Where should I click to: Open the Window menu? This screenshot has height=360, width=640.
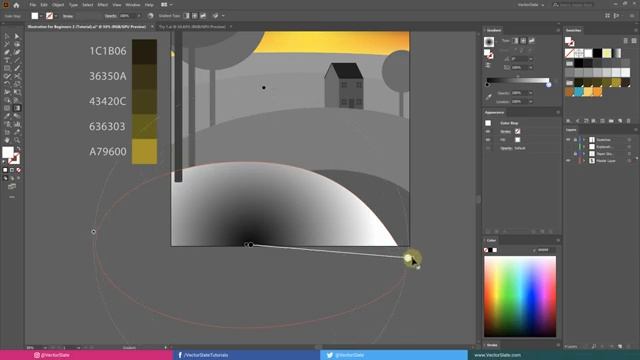point(133,5)
